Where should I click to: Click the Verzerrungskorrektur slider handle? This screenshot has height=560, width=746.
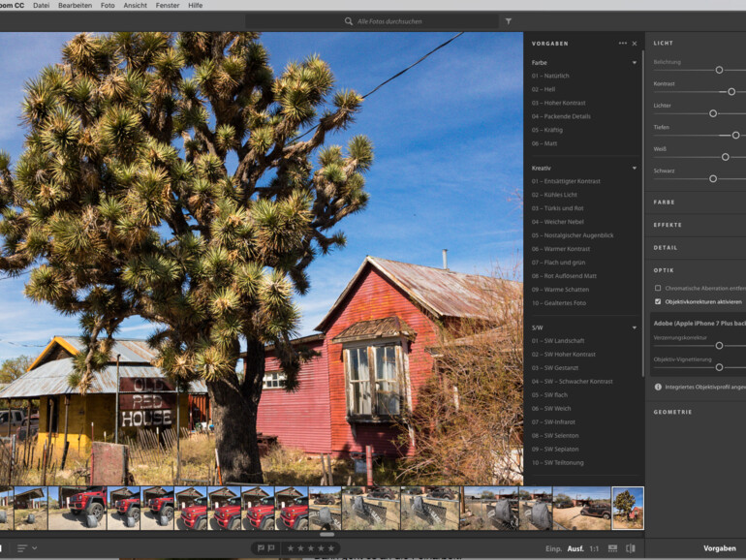point(719,346)
